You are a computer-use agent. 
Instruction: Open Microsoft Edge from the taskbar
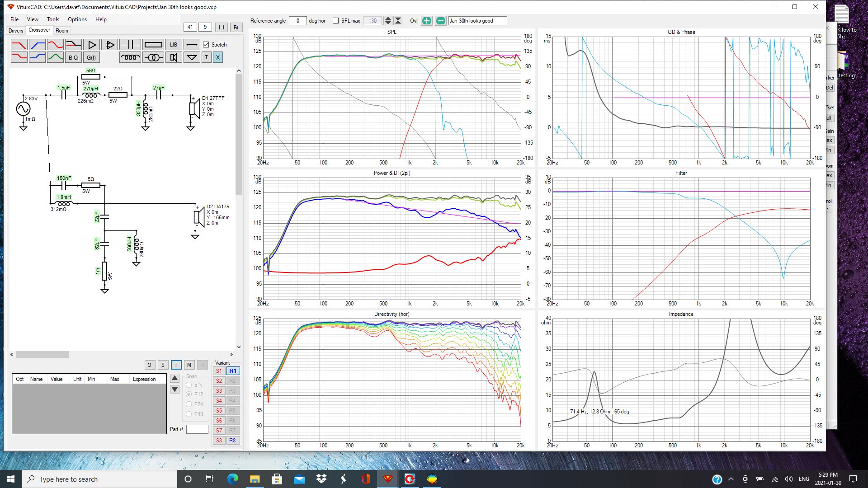point(232,479)
